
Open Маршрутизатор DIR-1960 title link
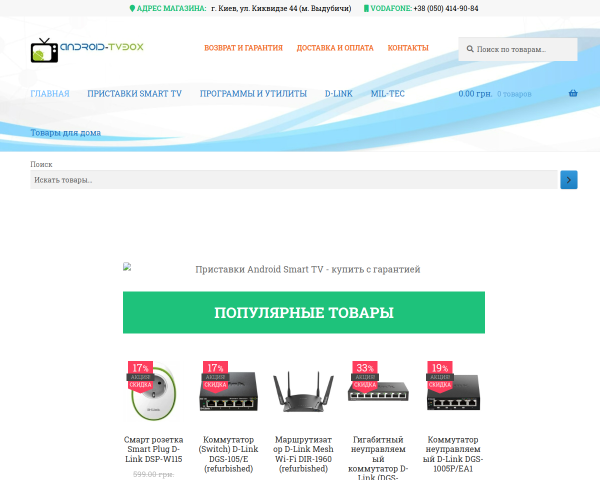303,454
